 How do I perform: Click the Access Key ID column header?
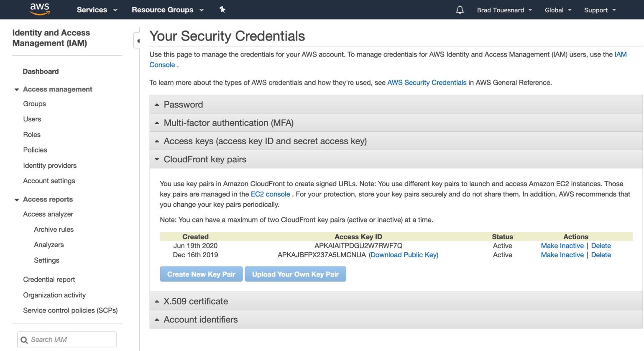tap(358, 237)
